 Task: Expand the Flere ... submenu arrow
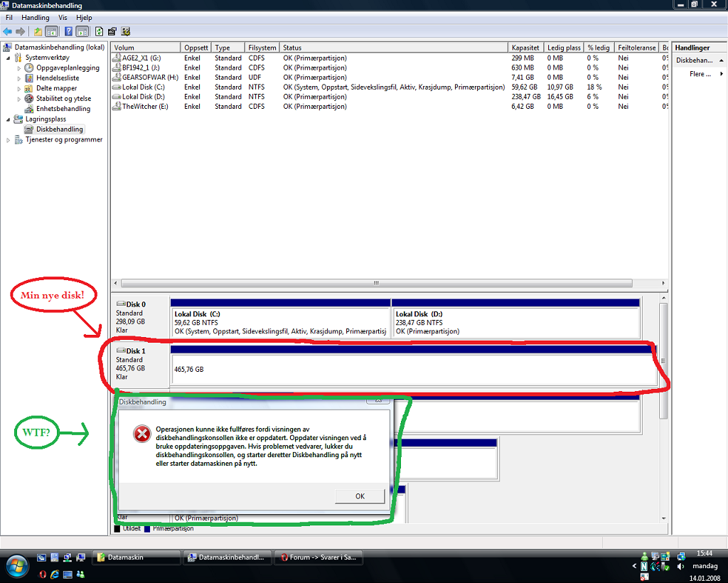[x=721, y=74]
